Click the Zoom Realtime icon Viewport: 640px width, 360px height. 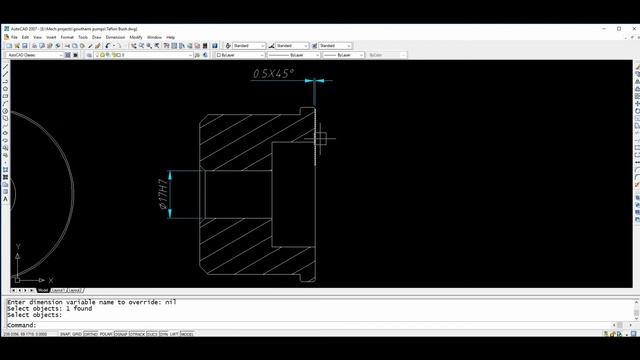point(141,46)
